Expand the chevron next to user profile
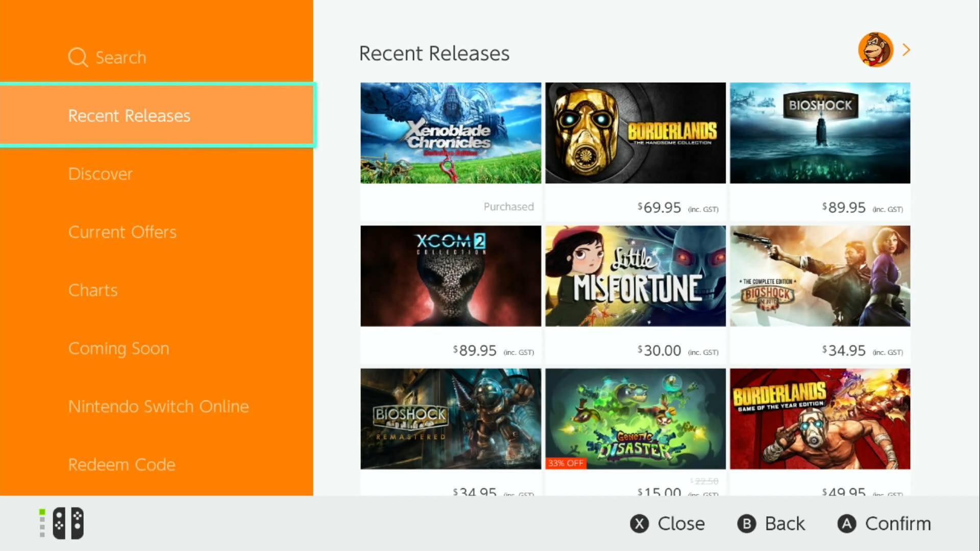This screenshot has height=551, width=980. (x=905, y=49)
